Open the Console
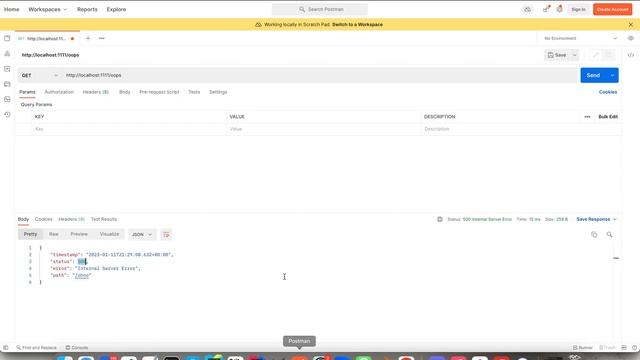The width and height of the screenshot is (640, 360). [77, 348]
